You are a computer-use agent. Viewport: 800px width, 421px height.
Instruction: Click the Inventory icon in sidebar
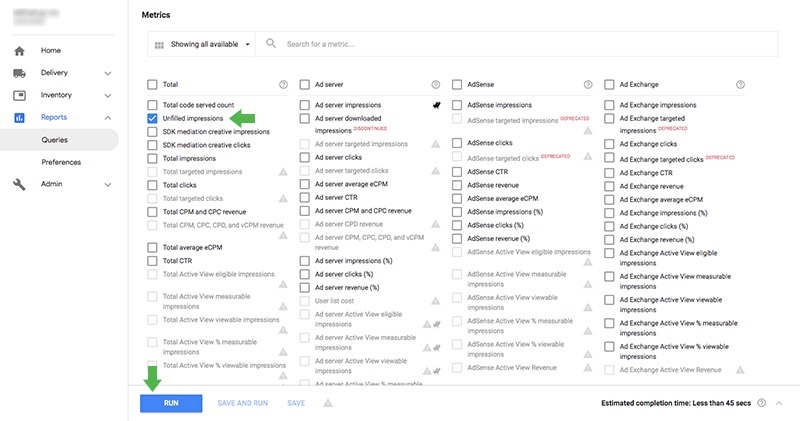[x=19, y=95]
